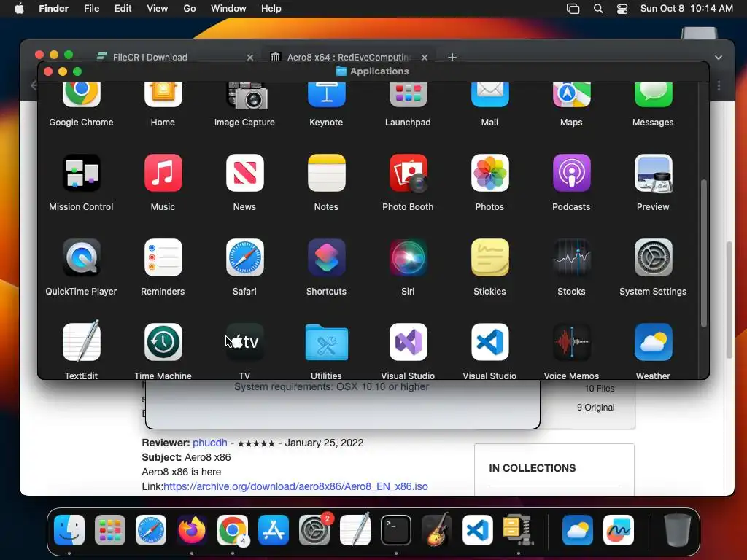This screenshot has width=747, height=560.
Task: Open a new browser tab
Action: click(x=452, y=57)
